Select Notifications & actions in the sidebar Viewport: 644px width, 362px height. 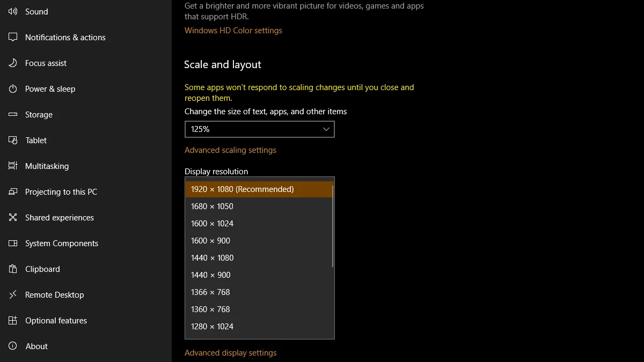tap(65, 37)
